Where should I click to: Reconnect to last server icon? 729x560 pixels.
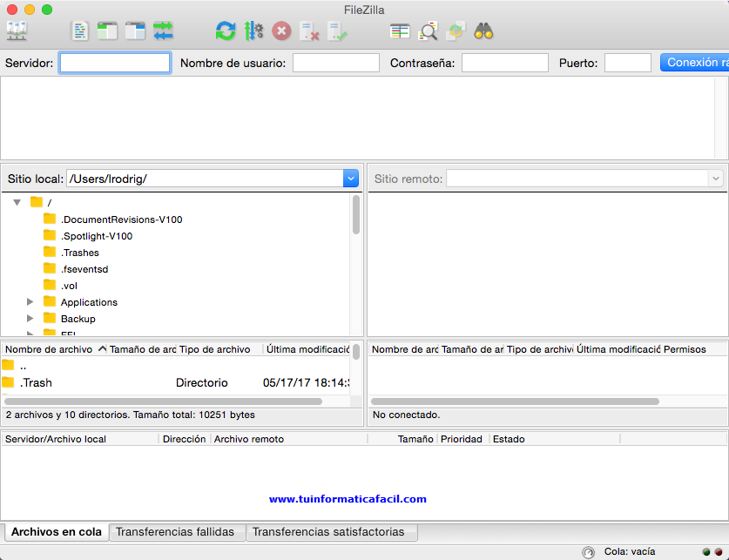(337, 31)
